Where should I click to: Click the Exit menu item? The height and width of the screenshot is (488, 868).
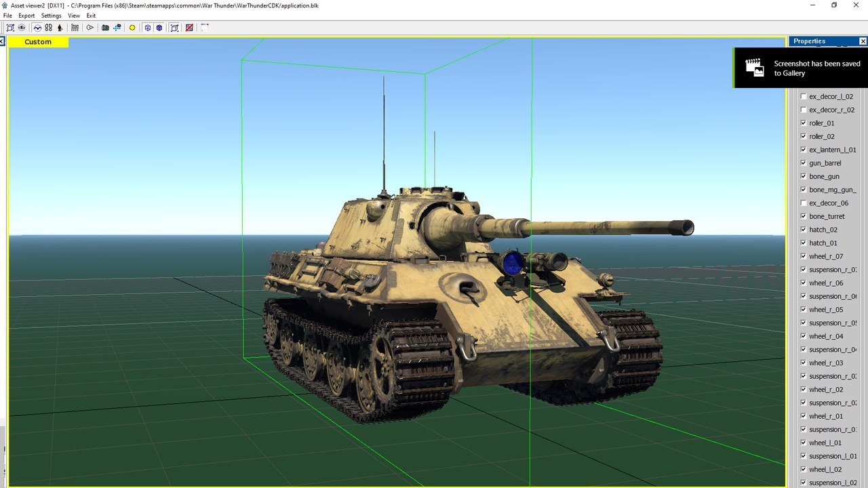tap(91, 16)
